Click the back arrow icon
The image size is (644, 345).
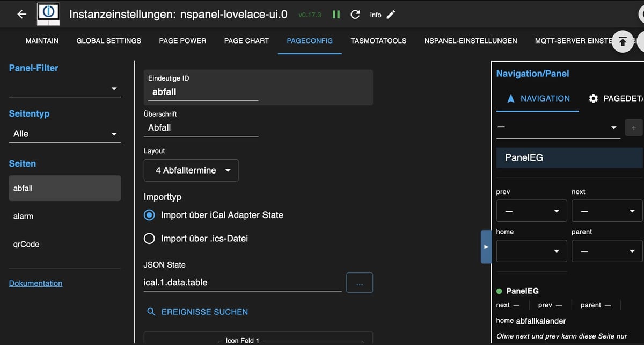coord(21,15)
